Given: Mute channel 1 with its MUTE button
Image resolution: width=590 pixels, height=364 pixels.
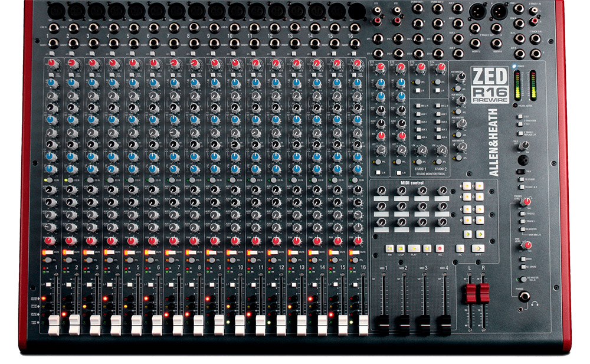Looking at the screenshot, I should pos(48,252).
